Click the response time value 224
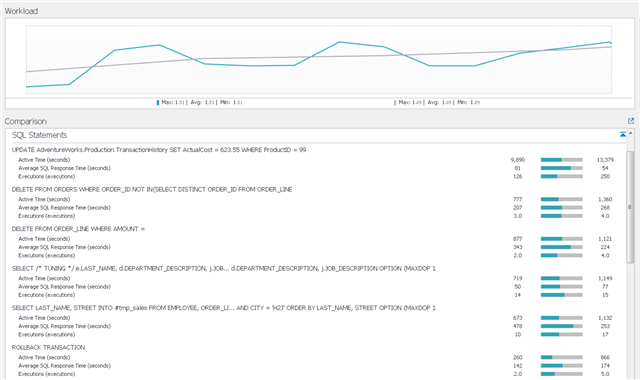This screenshot has width=640, height=380. click(605, 247)
